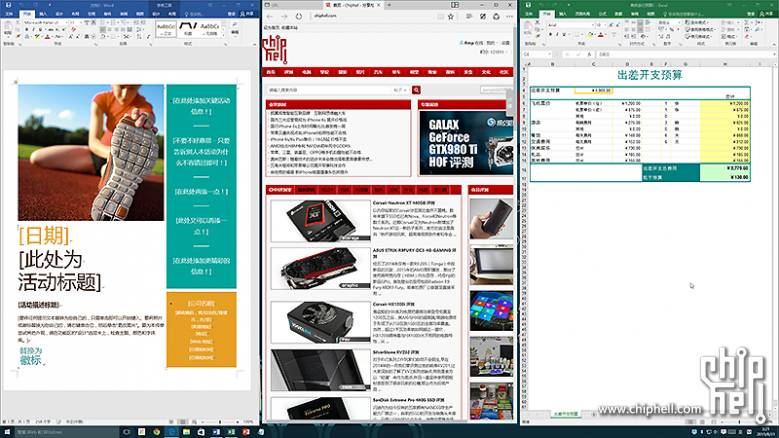Open Store icon on taskbar
The height and width of the screenshot is (438, 779).
(x=201, y=432)
